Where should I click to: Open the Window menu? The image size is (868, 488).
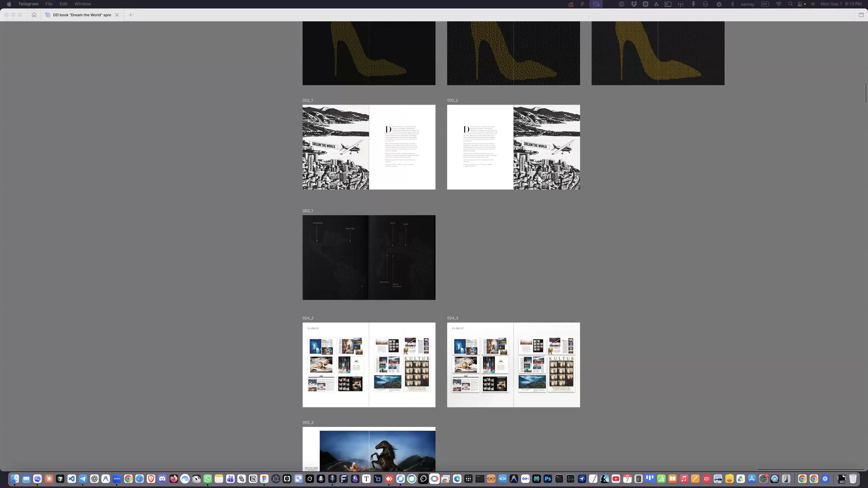[x=83, y=4]
